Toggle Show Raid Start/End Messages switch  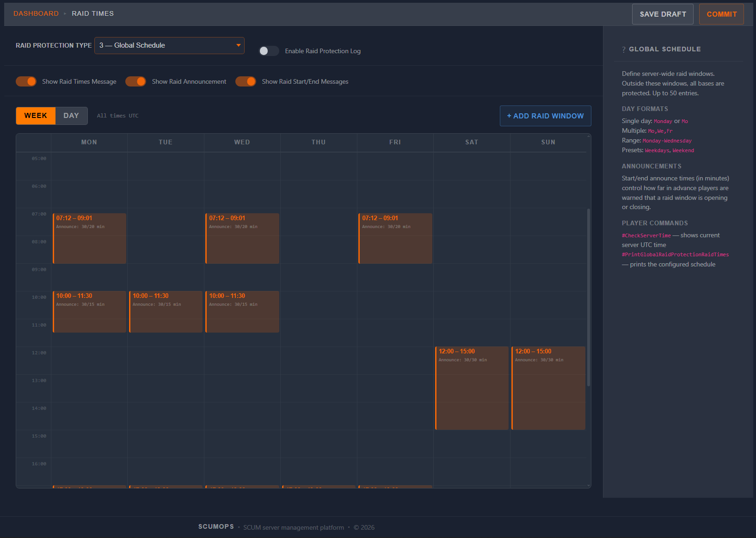246,81
